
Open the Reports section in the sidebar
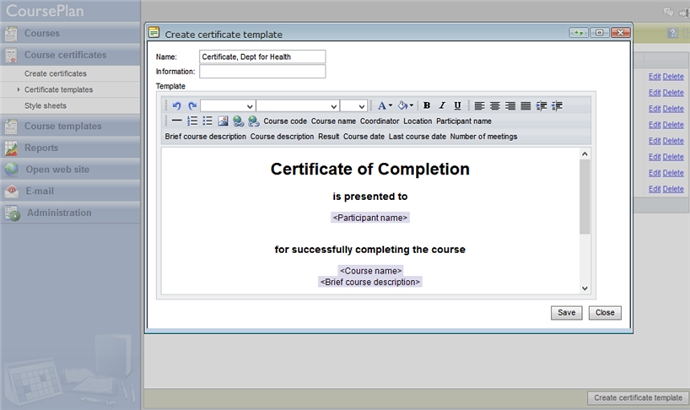pos(70,148)
